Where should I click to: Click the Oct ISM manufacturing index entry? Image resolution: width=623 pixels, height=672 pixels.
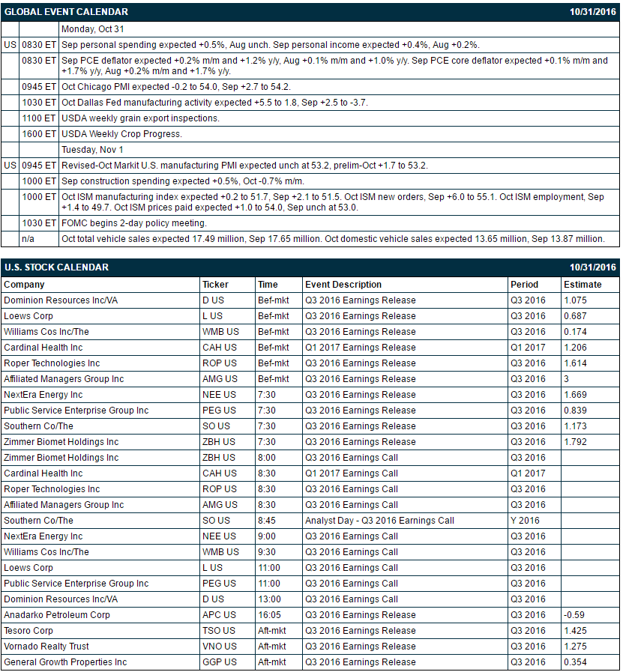click(333, 202)
